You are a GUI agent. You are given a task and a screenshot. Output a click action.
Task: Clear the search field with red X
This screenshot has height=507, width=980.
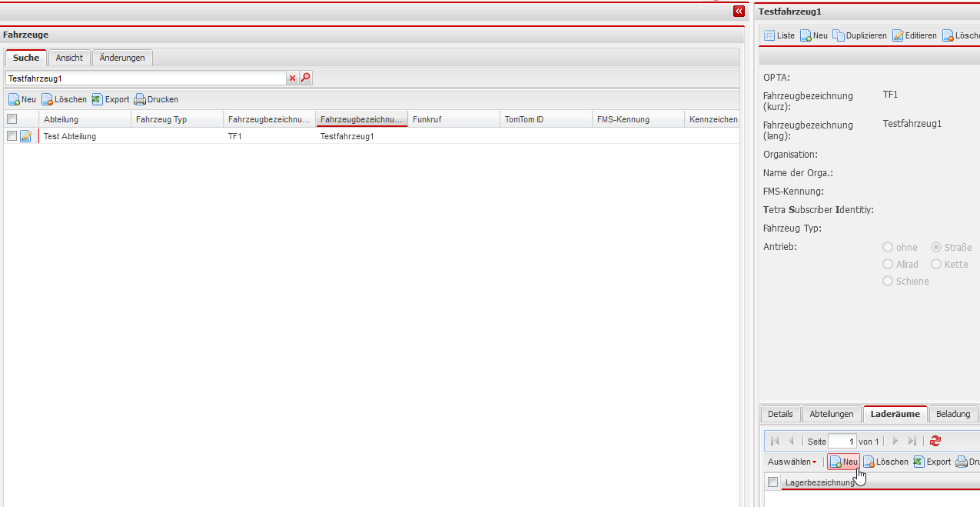tap(292, 78)
